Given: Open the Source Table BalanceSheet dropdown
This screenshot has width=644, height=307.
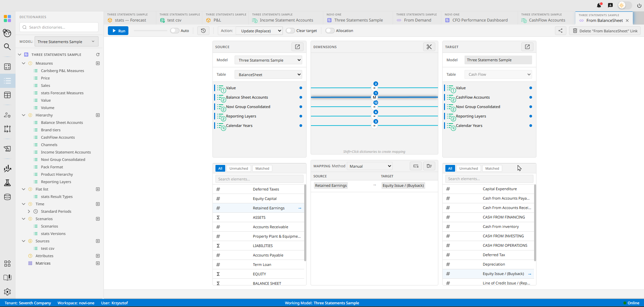Looking at the screenshot, I should (x=268, y=75).
